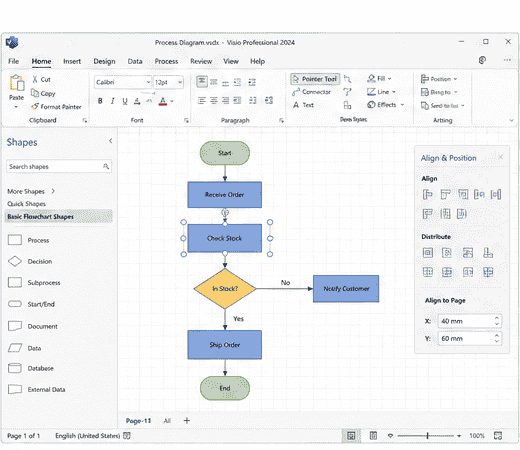Screen dimensions: 520x450
Task: Click the Process shape stencil
Action: point(15,240)
